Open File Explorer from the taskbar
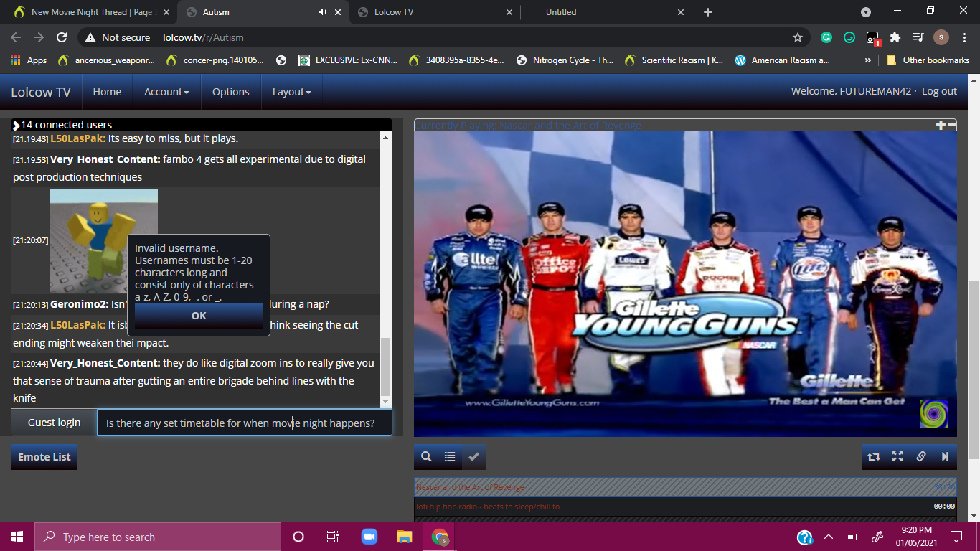The height and width of the screenshot is (551, 980). pyautogui.click(x=405, y=537)
